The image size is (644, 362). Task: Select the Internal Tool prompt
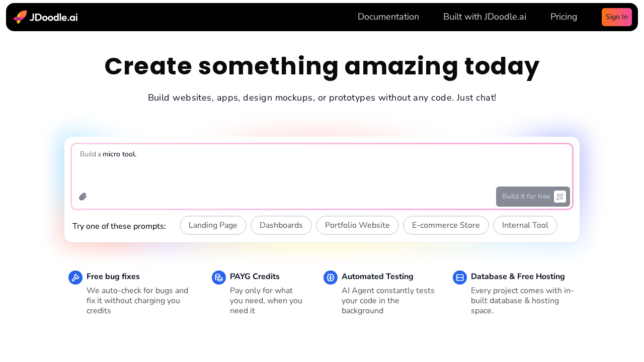(x=525, y=225)
